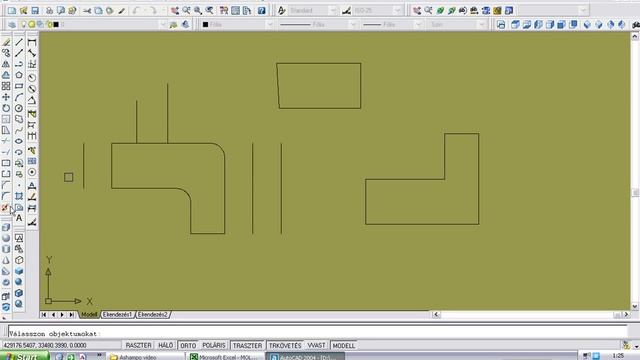This screenshot has width=640, height=360.
Task: Switch to the Elrendezés1 layout tab
Action: (117, 315)
